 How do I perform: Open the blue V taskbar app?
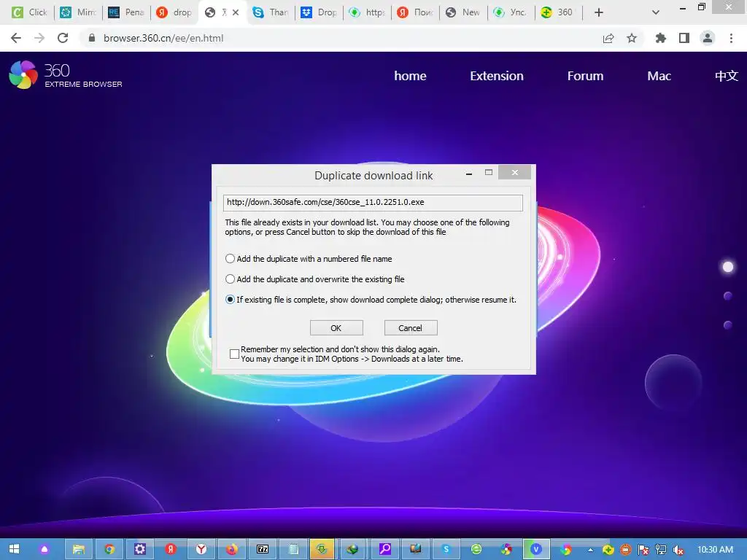(x=536, y=549)
